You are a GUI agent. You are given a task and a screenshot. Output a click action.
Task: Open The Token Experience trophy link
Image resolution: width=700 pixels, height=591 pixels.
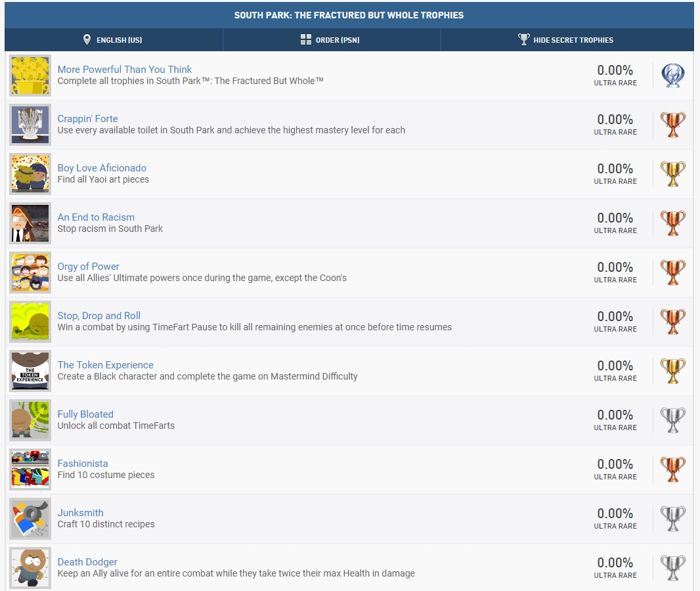click(105, 364)
